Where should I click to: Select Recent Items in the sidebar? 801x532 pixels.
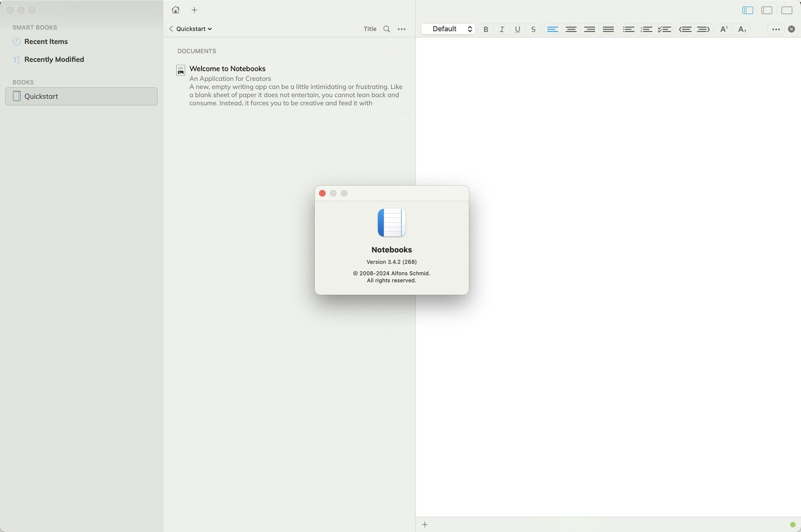(46, 41)
